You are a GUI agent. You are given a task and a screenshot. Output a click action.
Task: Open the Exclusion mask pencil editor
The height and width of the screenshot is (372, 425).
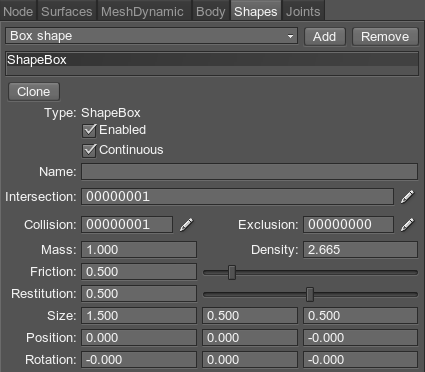tap(408, 225)
